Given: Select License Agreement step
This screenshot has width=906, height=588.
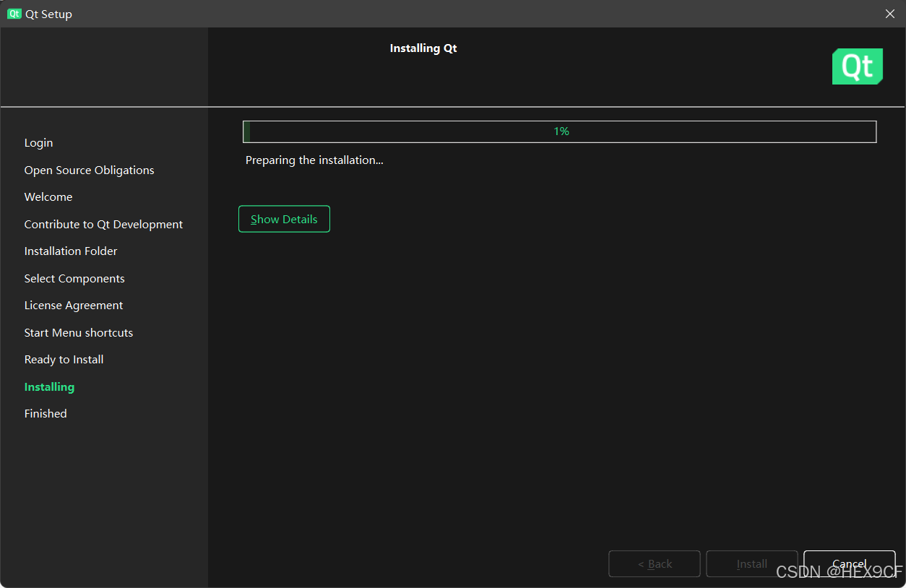Looking at the screenshot, I should point(74,306).
